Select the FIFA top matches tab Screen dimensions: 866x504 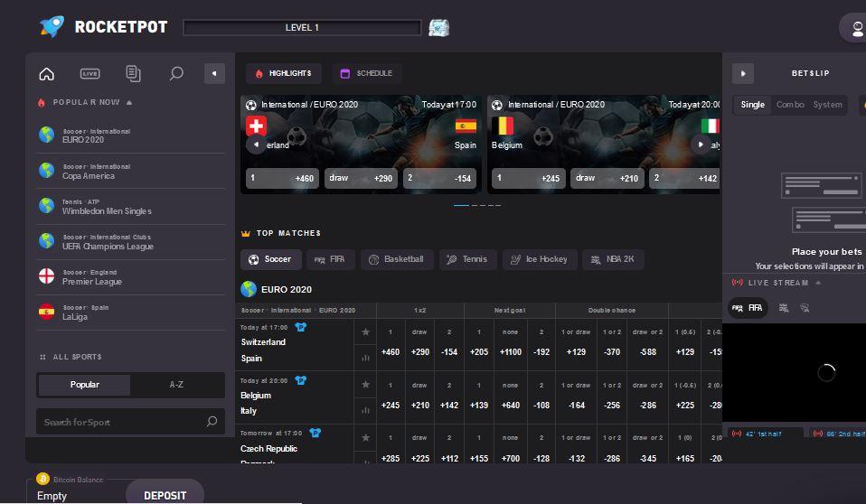(x=330, y=259)
